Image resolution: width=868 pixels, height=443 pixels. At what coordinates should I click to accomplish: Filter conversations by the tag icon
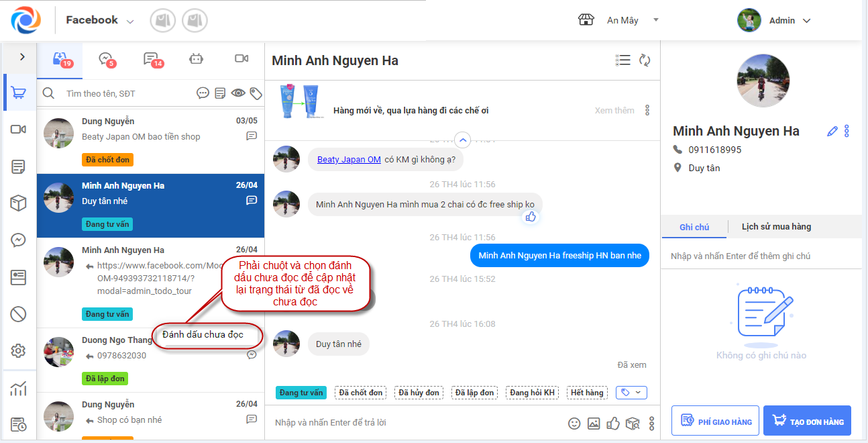[x=256, y=93]
